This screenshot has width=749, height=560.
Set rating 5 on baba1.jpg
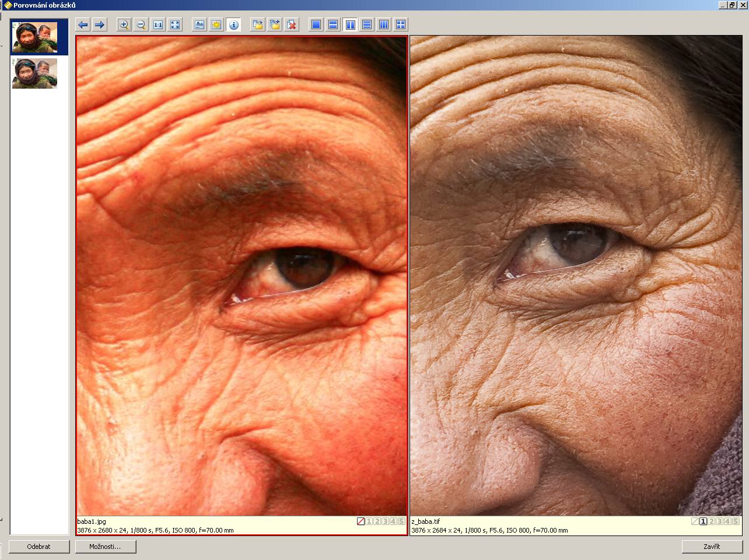pos(401,521)
